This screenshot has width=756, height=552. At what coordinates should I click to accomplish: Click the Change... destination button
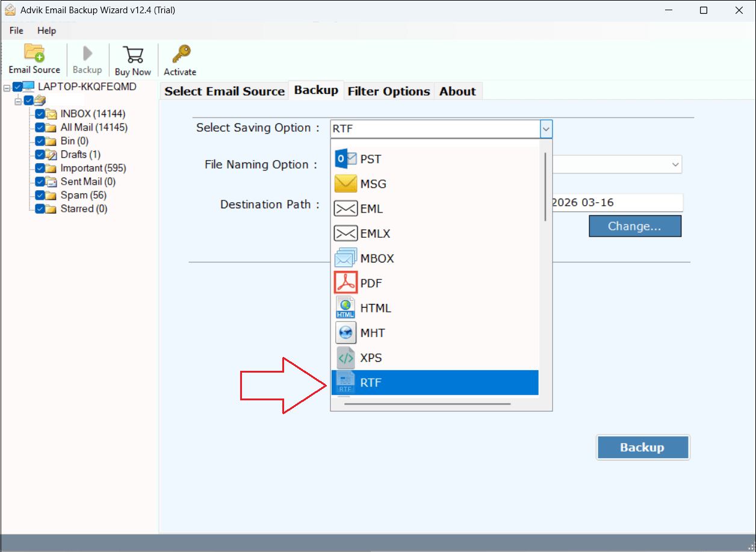[x=634, y=226]
